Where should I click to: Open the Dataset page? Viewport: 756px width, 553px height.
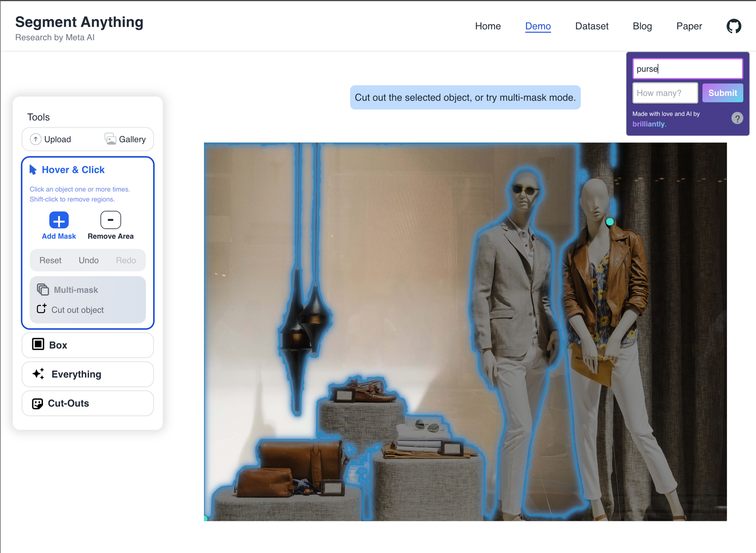[x=592, y=26]
